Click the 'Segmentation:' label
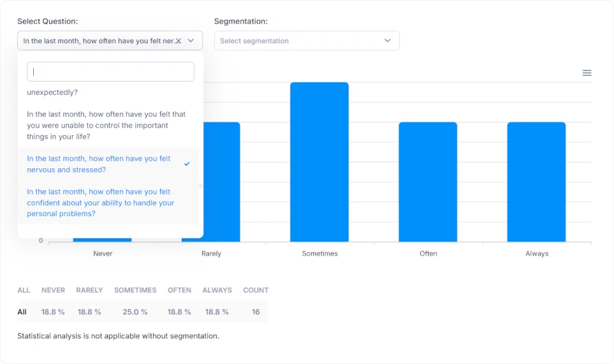 pyautogui.click(x=241, y=22)
